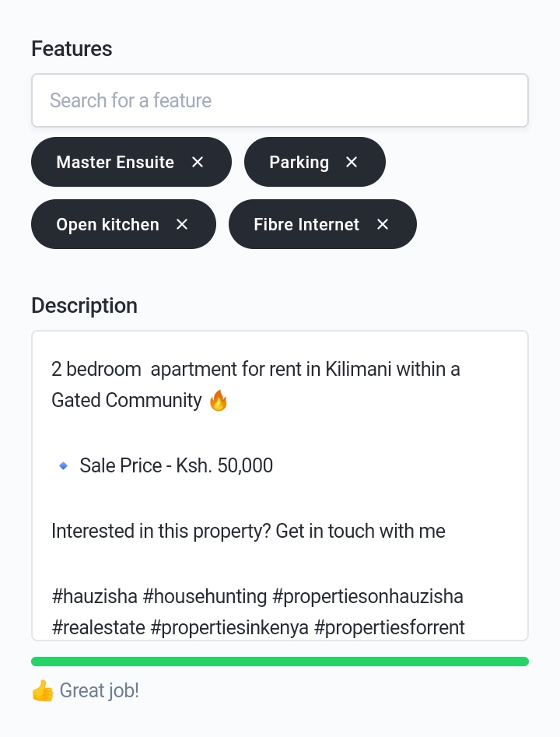The height and width of the screenshot is (737, 560).
Task: Click the Open kitchen chip label
Action: 107,225
